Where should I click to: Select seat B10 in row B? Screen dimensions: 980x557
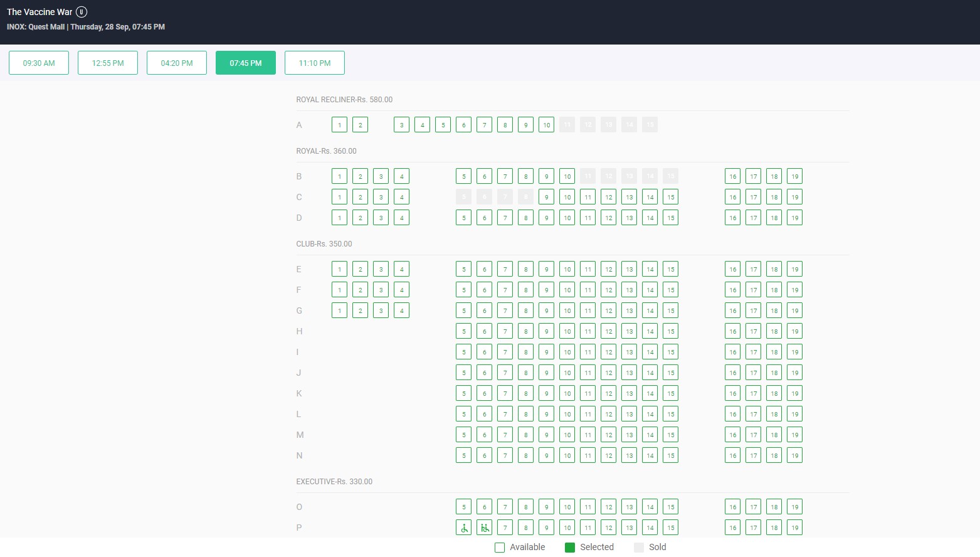[567, 176]
